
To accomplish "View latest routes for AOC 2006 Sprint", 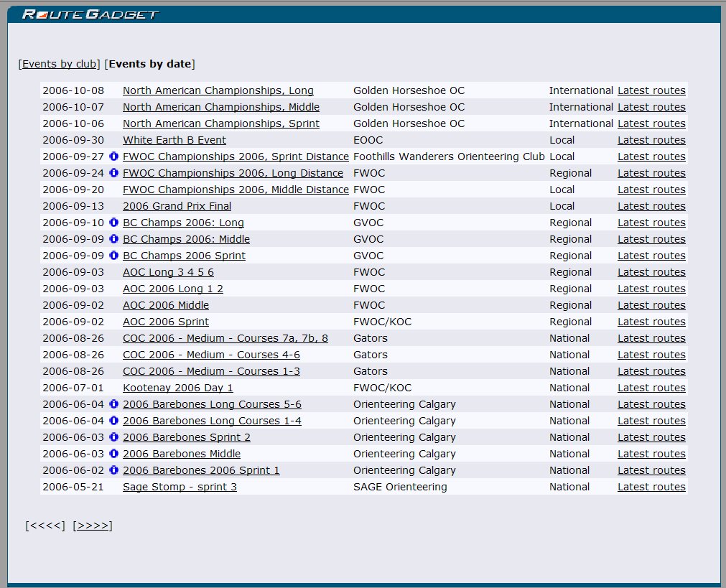I will (x=651, y=322).
